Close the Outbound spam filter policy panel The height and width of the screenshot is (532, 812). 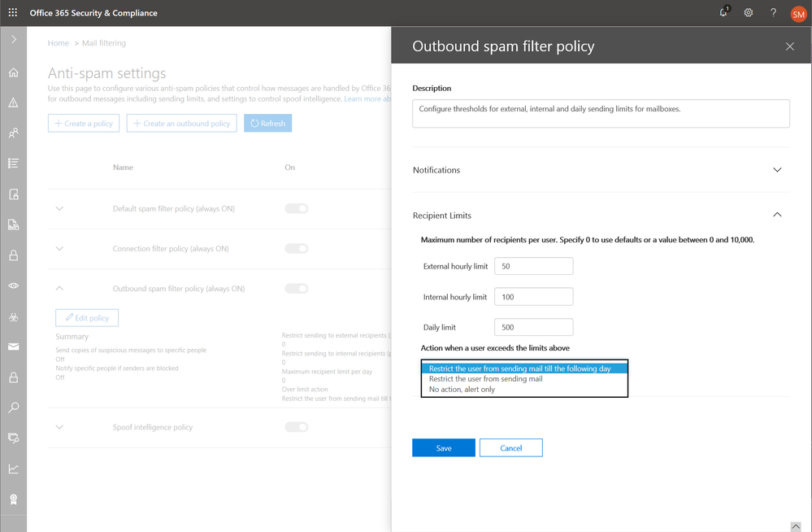tap(790, 46)
